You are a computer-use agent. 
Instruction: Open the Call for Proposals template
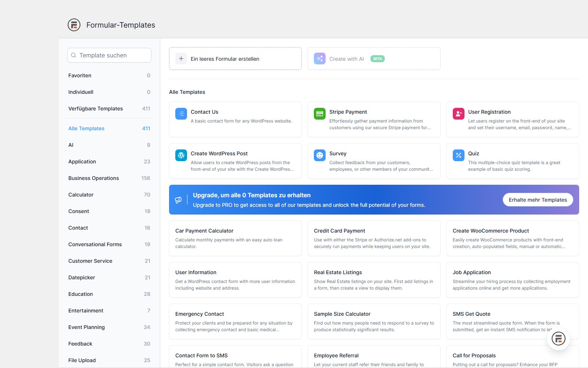(513, 357)
